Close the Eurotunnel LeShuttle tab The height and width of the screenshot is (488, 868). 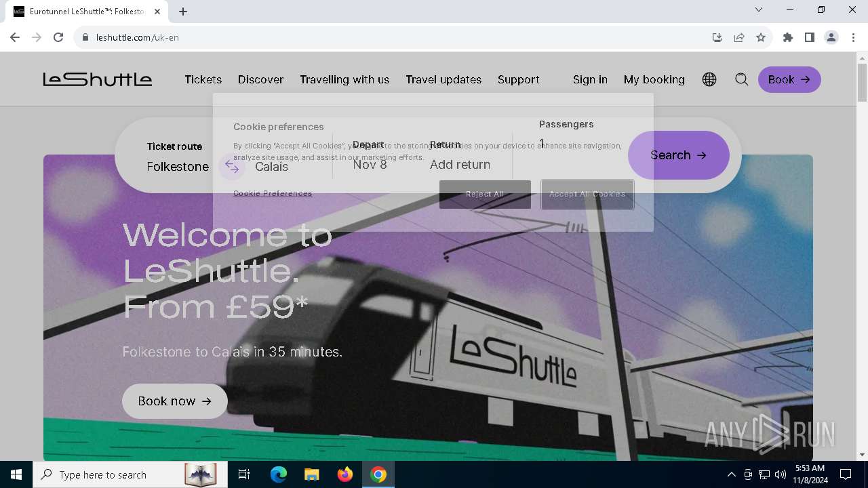157,12
